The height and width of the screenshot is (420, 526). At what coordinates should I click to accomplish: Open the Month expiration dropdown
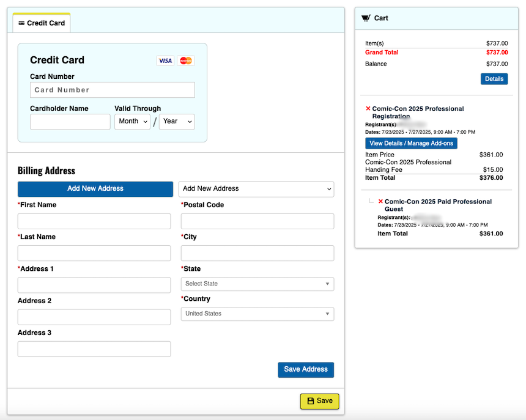point(132,122)
